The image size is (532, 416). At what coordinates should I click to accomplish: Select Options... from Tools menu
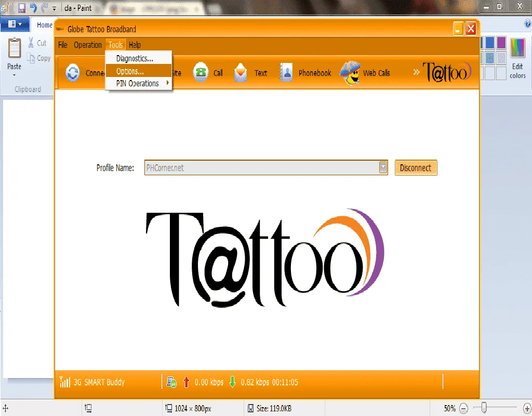pyautogui.click(x=139, y=71)
